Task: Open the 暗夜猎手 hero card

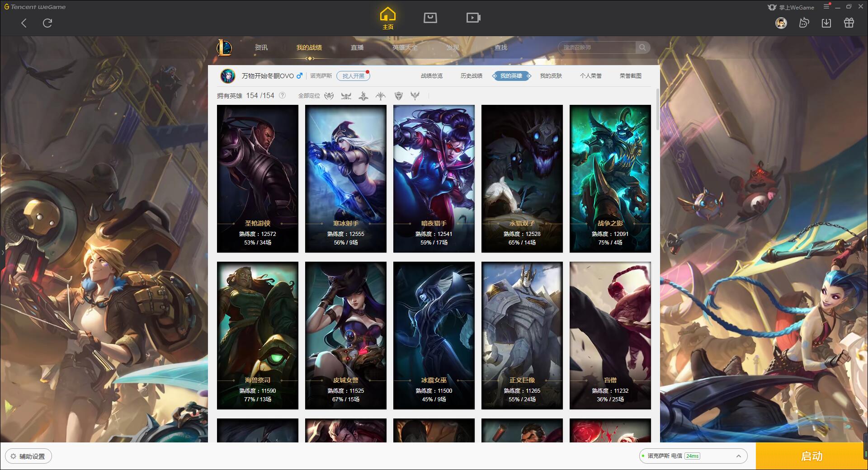Action: 434,179
